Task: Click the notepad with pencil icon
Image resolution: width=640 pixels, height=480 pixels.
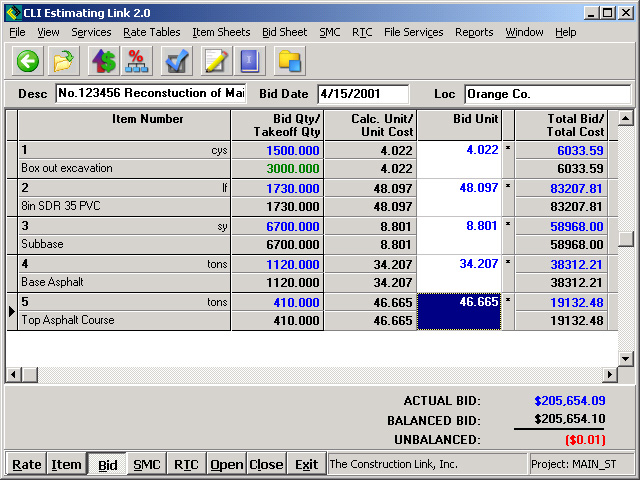Action: pyautogui.click(x=215, y=61)
